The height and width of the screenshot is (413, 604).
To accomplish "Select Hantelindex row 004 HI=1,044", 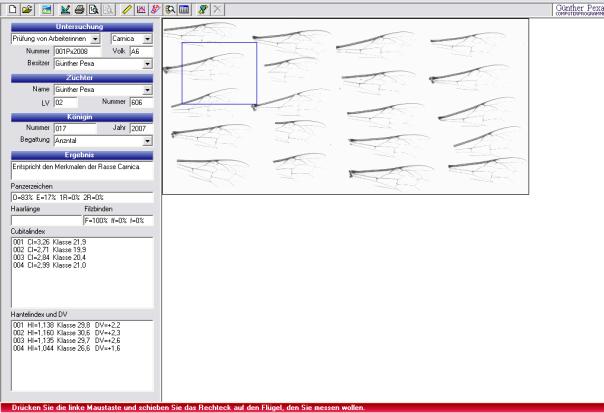I will tap(60, 347).
